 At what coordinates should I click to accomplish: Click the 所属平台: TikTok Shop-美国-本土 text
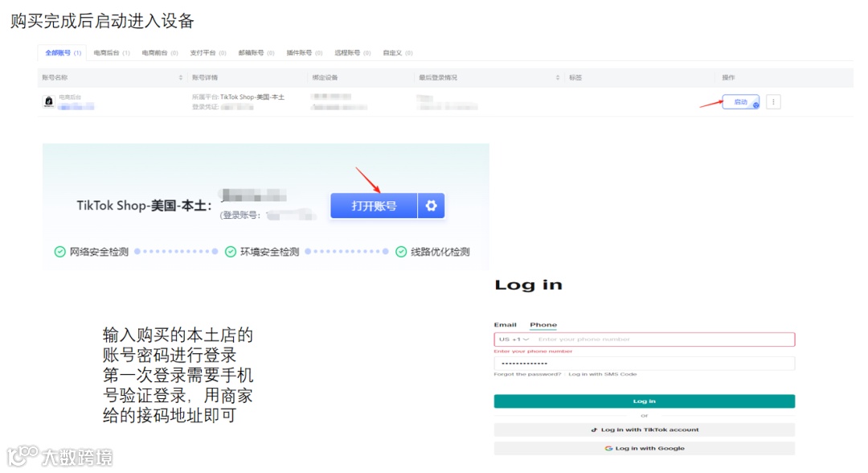pos(238,97)
